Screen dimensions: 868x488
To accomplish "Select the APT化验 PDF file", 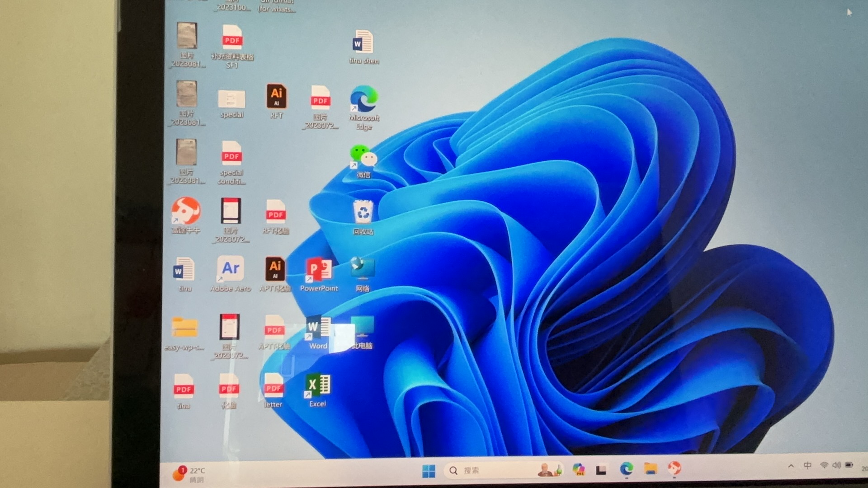I will click(x=274, y=333).
